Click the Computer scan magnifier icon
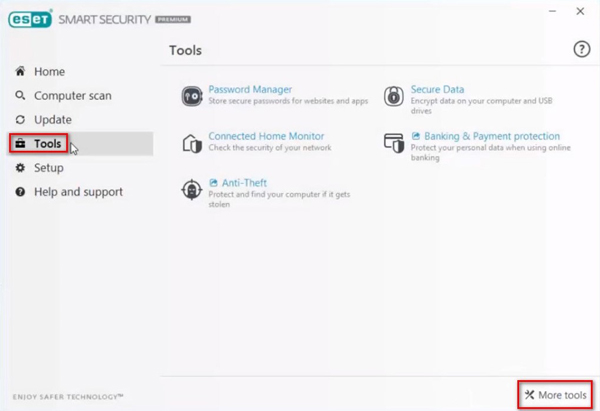Screen dimensions: 600x411 tap(20, 95)
